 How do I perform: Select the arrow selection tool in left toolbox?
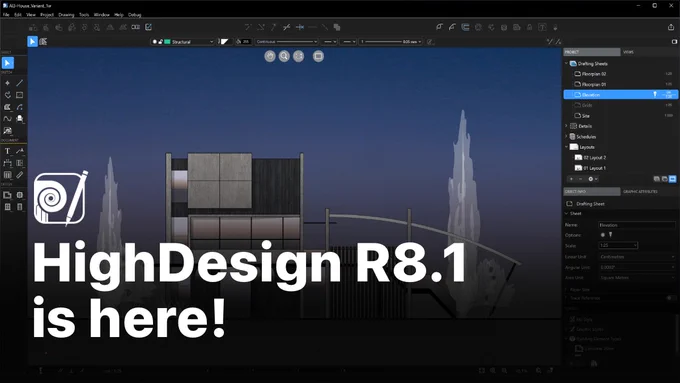7,63
